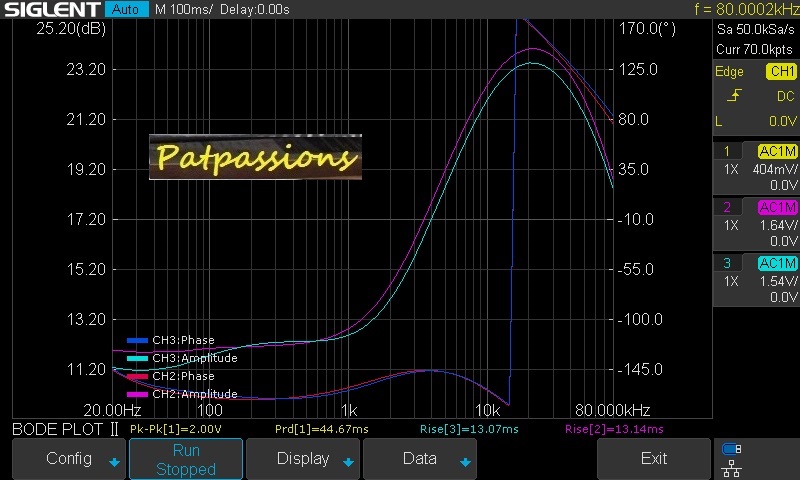
Task: Open the Data dropdown menu
Action: tap(420, 459)
